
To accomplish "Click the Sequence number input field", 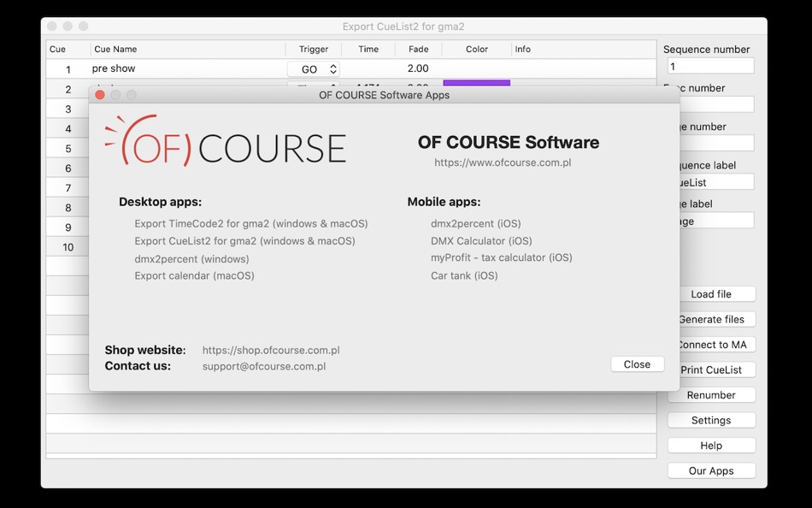I will pyautogui.click(x=710, y=67).
